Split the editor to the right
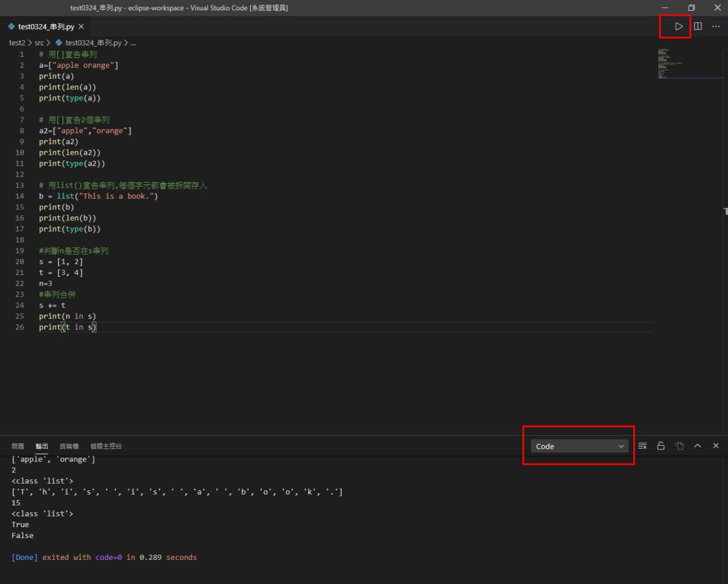This screenshot has width=728, height=584. (698, 27)
